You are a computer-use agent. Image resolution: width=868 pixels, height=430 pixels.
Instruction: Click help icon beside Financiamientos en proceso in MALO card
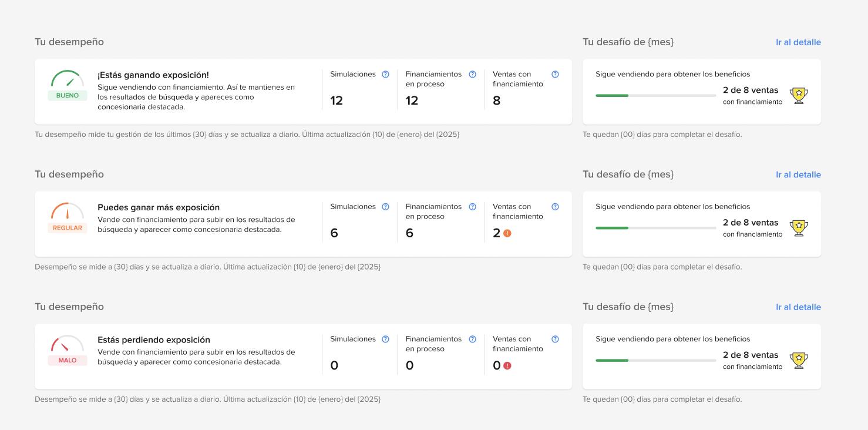(472, 339)
